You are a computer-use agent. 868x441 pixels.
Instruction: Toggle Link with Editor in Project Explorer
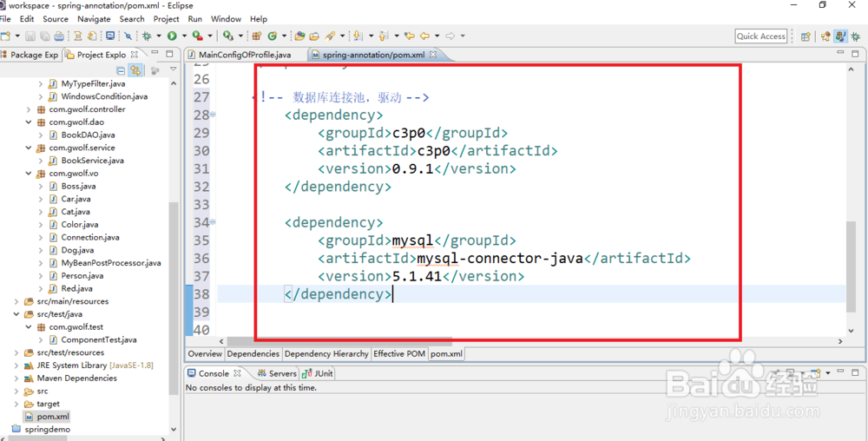[135, 70]
